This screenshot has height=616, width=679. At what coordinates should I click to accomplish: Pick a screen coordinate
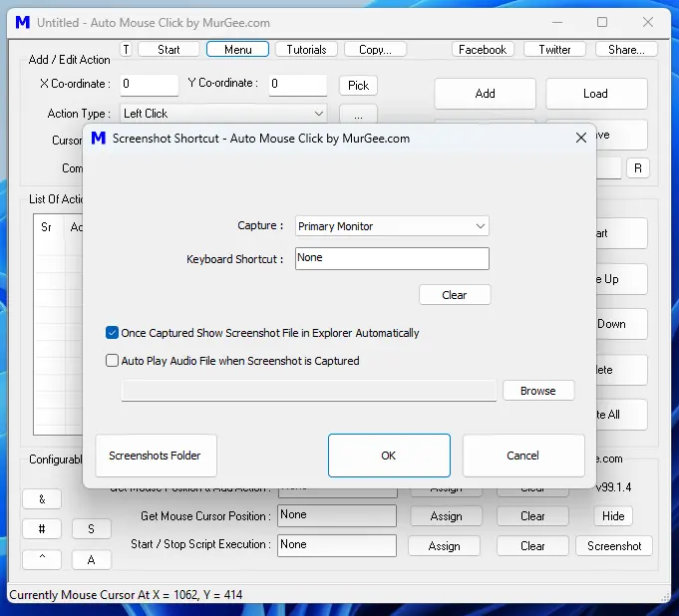pyautogui.click(x=358, y=86)
